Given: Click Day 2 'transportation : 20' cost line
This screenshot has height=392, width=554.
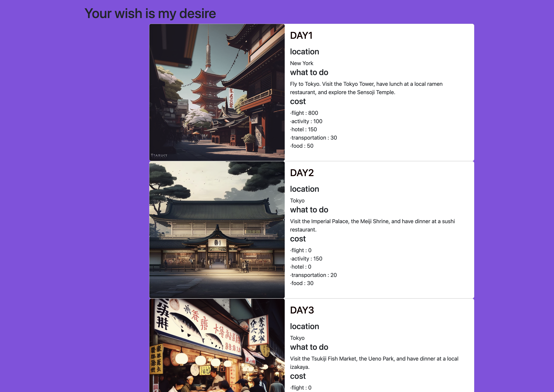Looking at the screenshot, I should 314,275.
